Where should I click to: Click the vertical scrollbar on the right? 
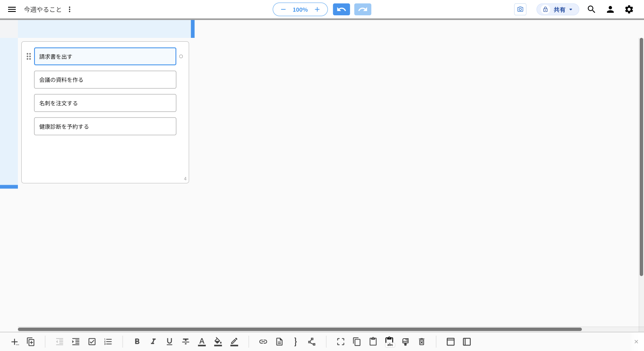pos(641,157)
